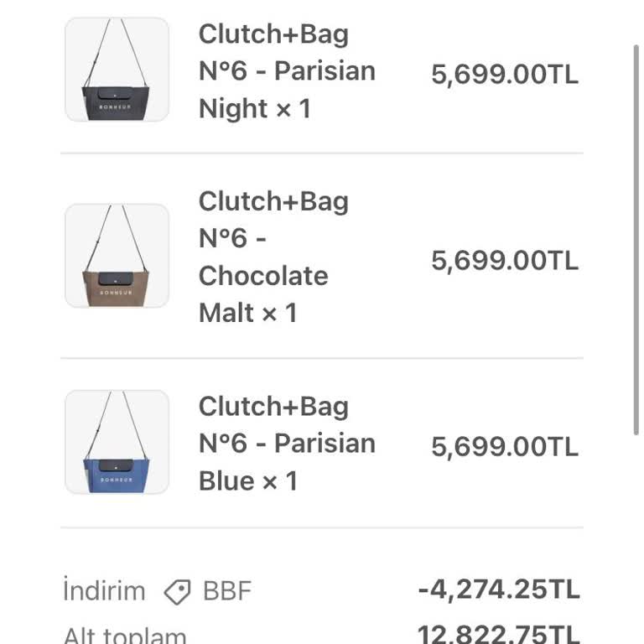Click the vertical scrollbar on the right
The width and height of the screenshot is (644, 644).
(x=636, y=235)
